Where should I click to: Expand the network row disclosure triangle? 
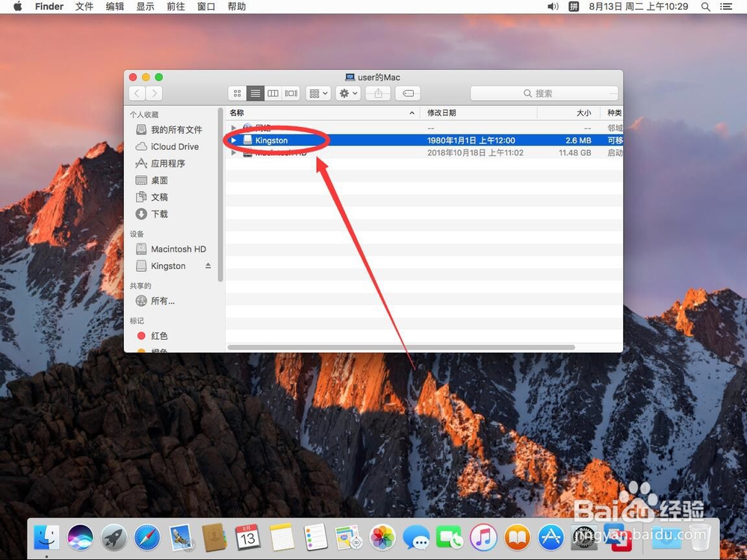click(x=233, y=128)
